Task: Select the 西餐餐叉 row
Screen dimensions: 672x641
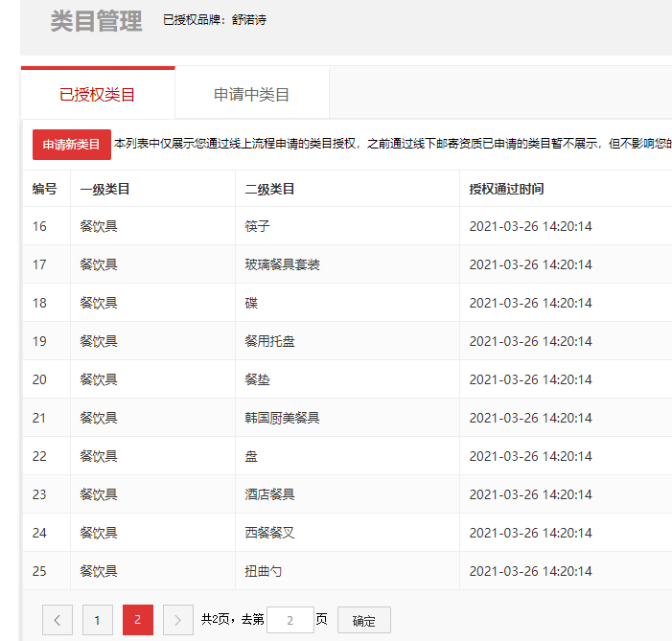Action: [x=269, y=533]
